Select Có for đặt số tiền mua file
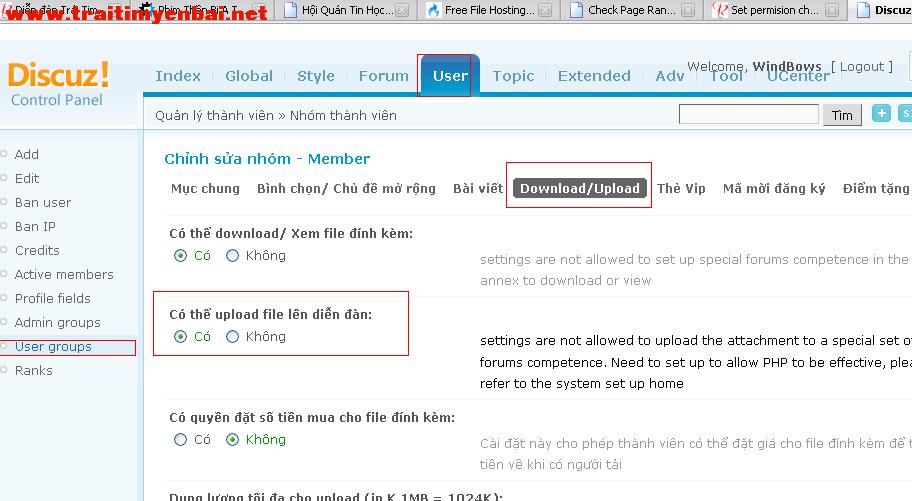The height and width of the screenshot is (501, 912). click(x=180, y=439)
